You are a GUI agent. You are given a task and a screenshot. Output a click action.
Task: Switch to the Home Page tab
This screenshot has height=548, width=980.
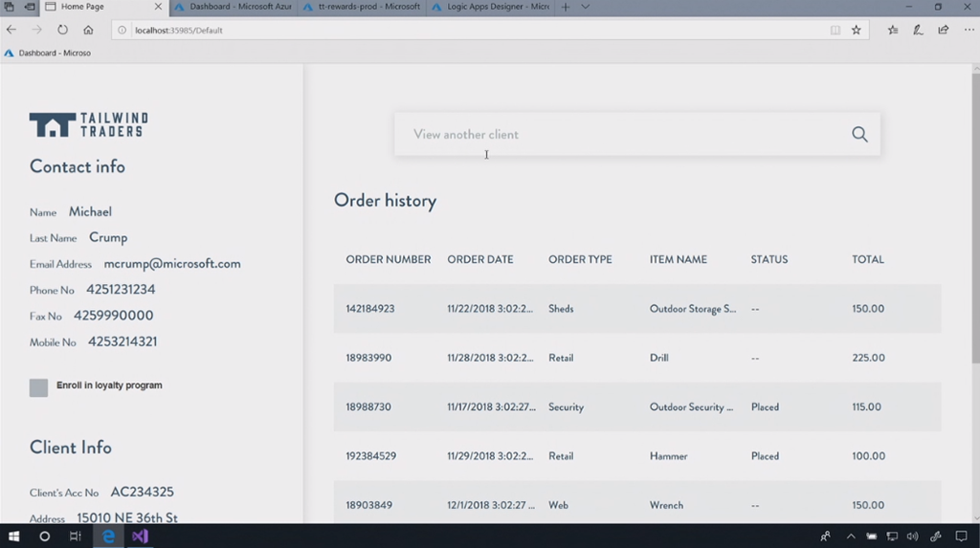82,7
